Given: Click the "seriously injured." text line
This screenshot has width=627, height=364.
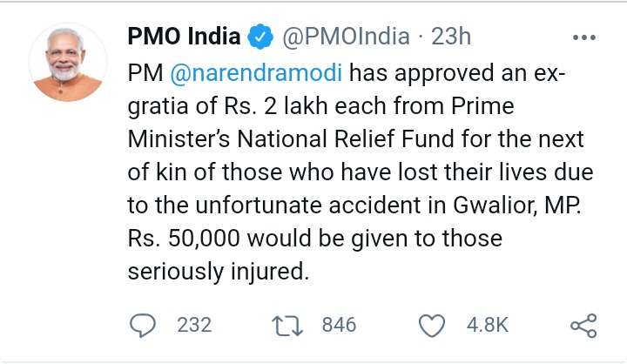Looking at the screenshot, I should (218, 271).
